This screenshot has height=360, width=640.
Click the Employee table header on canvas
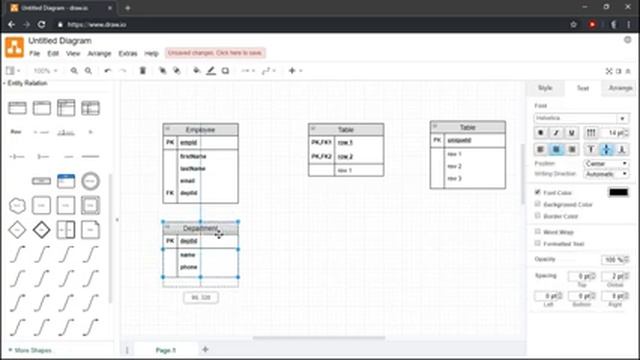click(x=200, y=130)
